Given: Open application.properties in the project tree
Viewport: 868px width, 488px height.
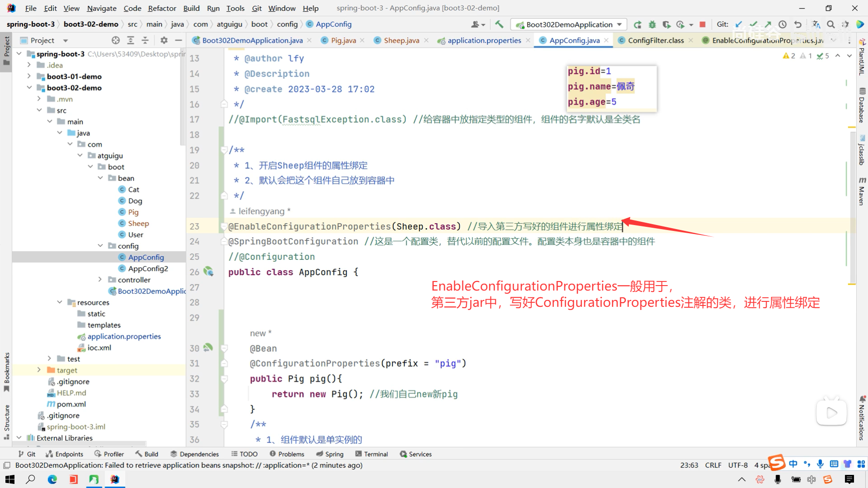Looking at the screenshot, I should pos(124,336).
